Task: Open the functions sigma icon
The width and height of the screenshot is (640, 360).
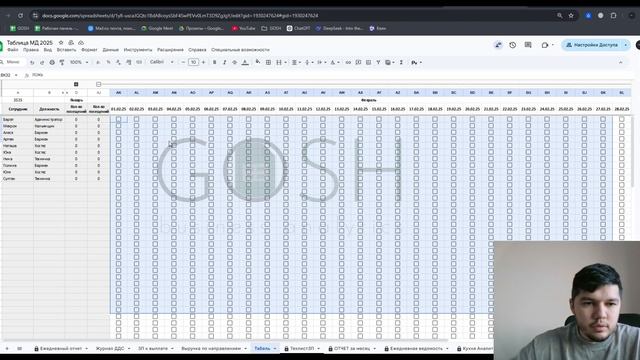Action: pyautogui.click(x=401, y=62)
